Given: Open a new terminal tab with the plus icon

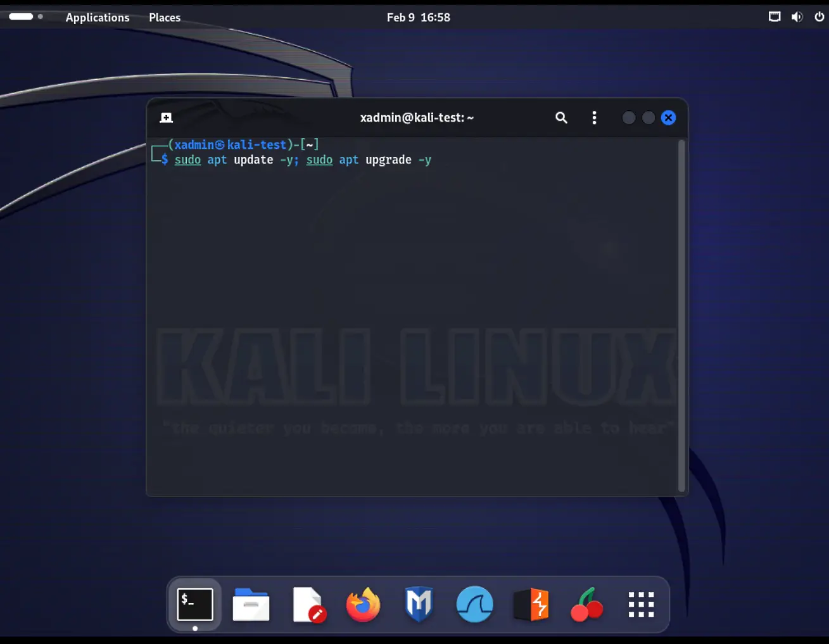Looking at the screenshot, I should click(x=167, y=118).
